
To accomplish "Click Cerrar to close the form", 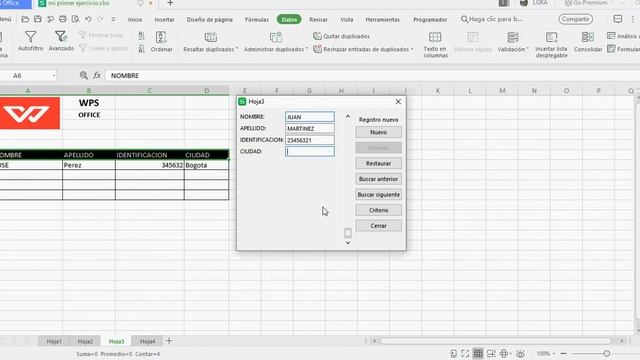I will (x=378, y=226).
